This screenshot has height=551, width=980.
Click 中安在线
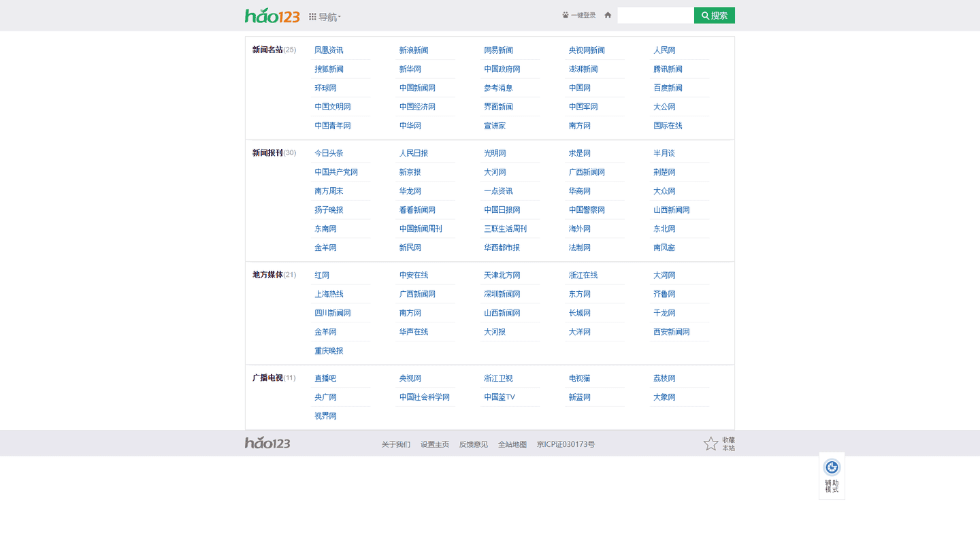tap(414, 275)
